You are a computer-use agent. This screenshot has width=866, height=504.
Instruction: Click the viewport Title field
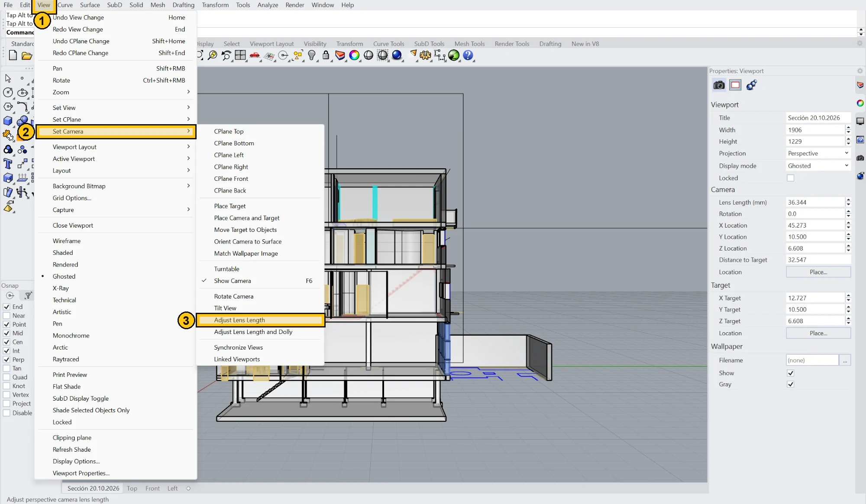pos(818,118)
